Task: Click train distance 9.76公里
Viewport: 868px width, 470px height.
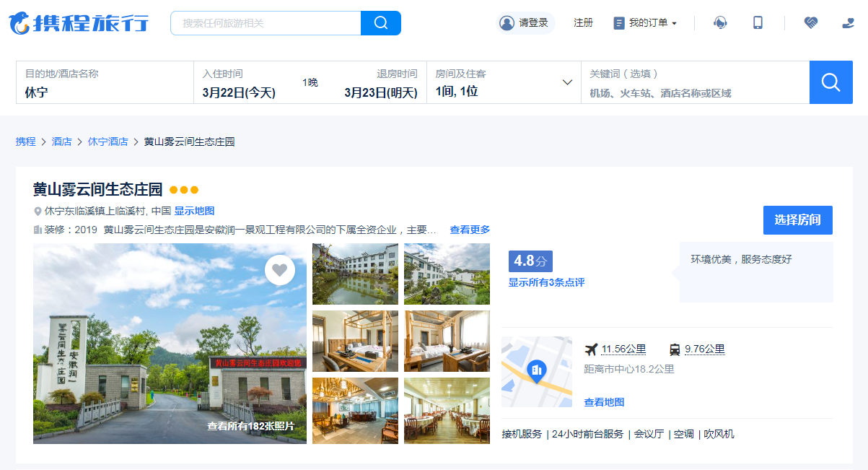Action: pyautogui.click(x=705, y=349)
